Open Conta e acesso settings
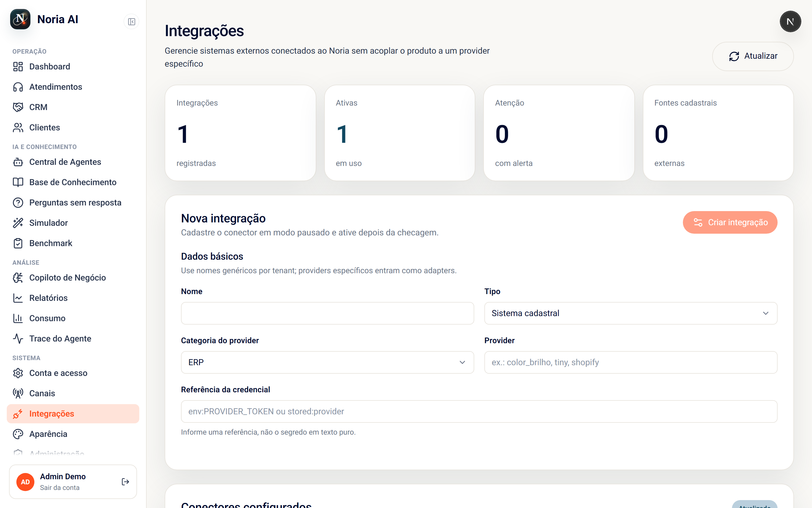The width and height of the screenshot is (812, 508). tap(73, 373)
